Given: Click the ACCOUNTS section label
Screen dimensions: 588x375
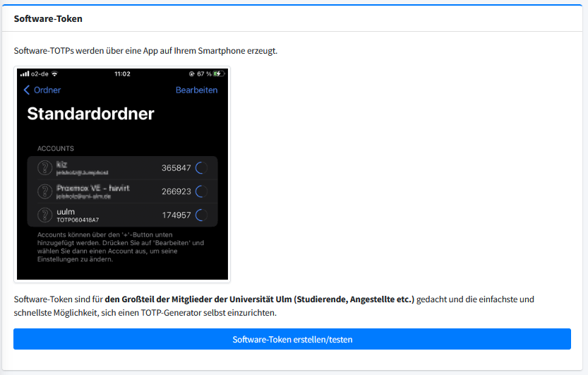Looking at the screenshot, I should point(56,148).
